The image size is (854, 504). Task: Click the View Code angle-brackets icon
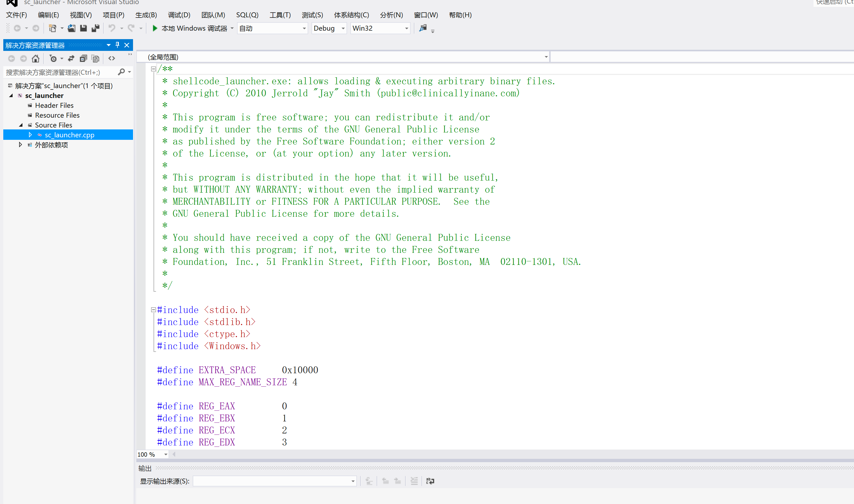click(x=112, y=58)
